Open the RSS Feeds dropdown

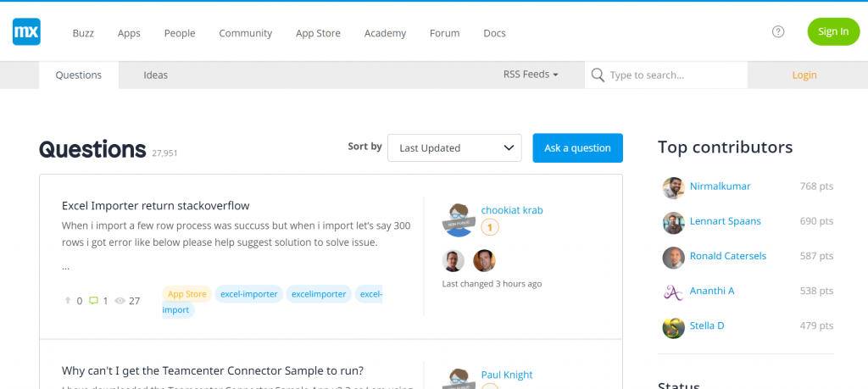(x=531, y=75)
